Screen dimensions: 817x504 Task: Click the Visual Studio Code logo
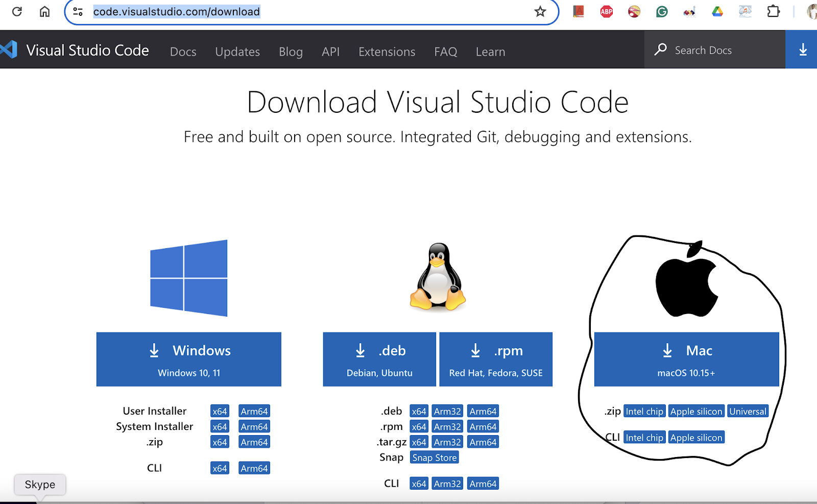click(x=9, y=50)
